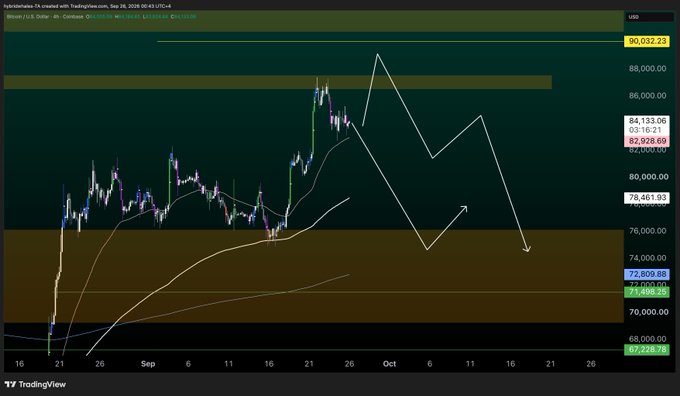Click the 68,000.00 price axis tick
680x396 pixels.
tap(647, 339)
